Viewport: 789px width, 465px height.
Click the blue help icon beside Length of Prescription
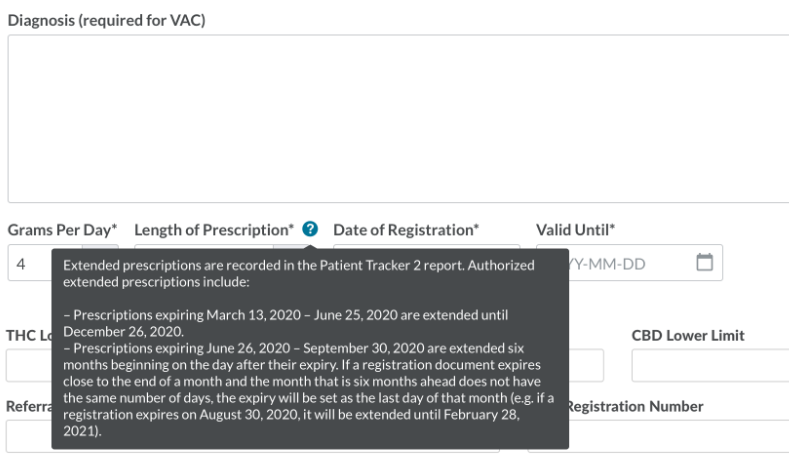310,229
